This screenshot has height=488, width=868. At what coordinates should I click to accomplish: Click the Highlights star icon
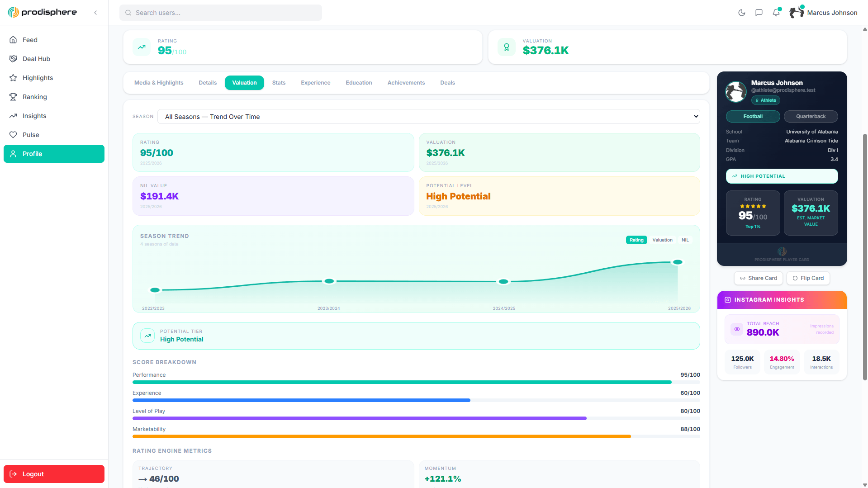tap(13, 78)
